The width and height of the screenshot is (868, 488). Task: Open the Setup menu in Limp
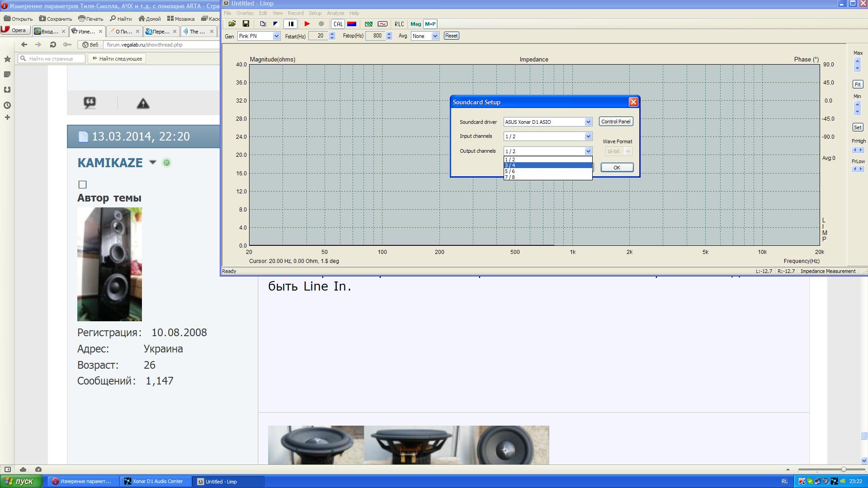315,13
